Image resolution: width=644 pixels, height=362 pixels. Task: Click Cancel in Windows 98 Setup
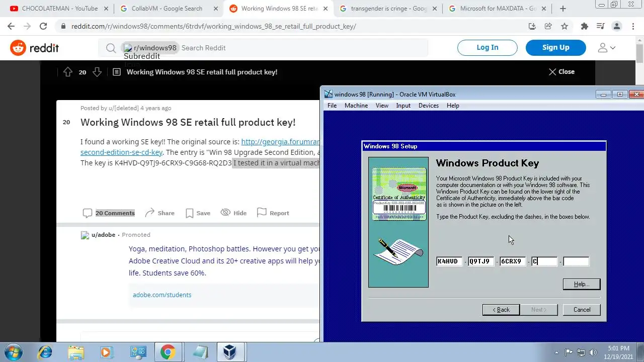tap(582, 310)
